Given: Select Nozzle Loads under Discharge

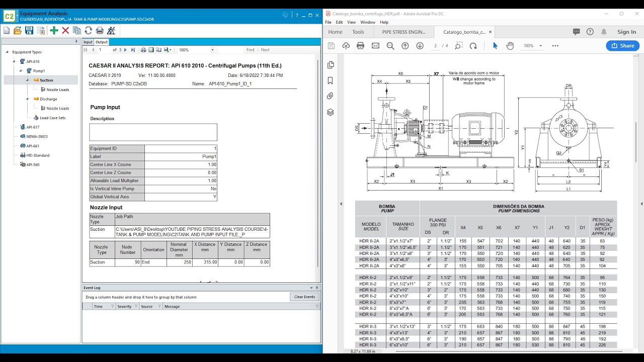Looking at the screenshot, I should pyautogui.click(x=58, y=108).
